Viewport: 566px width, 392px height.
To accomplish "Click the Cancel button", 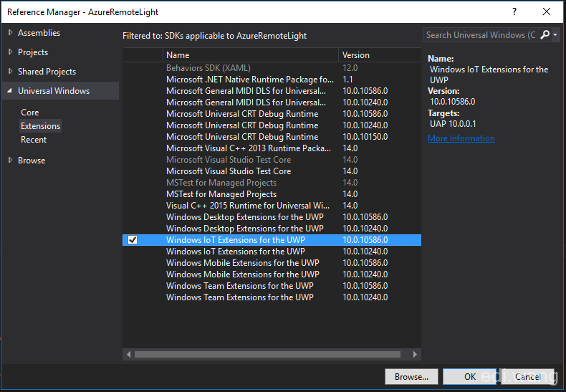I will click(528, 376).
